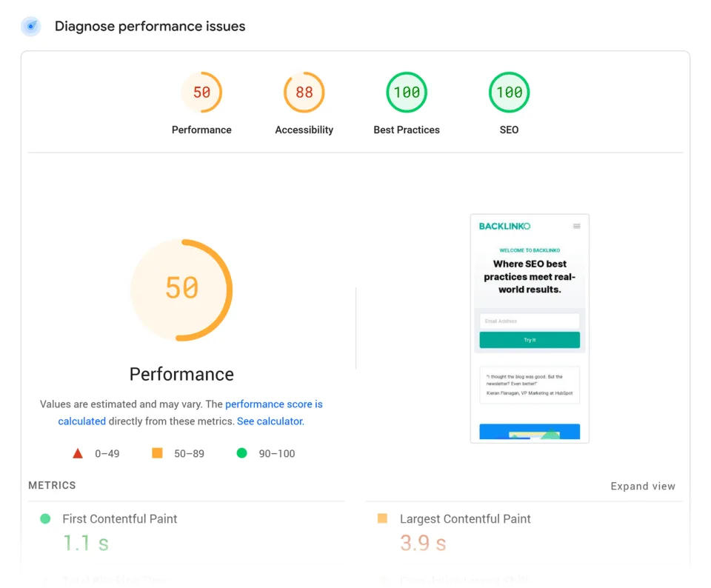Click the green dot beside First Contentful Paint
The width and height of the screenshot is (711, 588).
tap(45, 518)
